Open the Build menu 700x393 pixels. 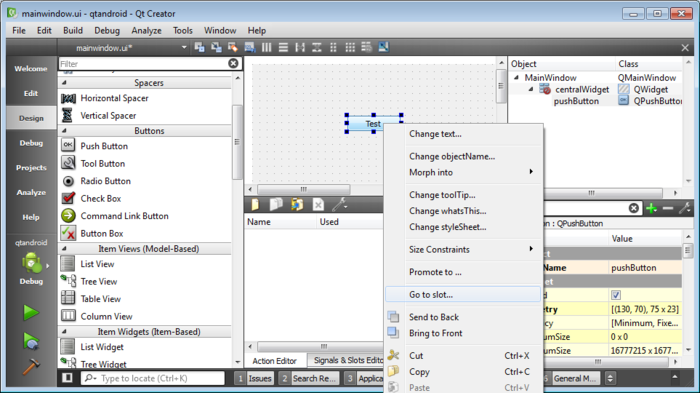73,30
